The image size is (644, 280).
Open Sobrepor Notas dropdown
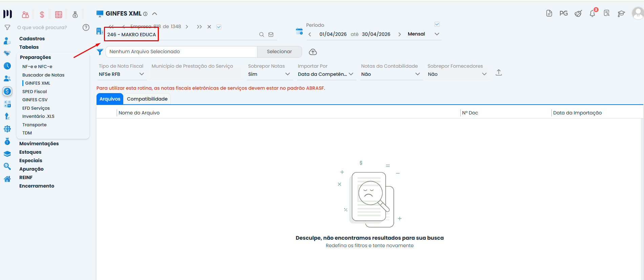click(x=269, y=74)
